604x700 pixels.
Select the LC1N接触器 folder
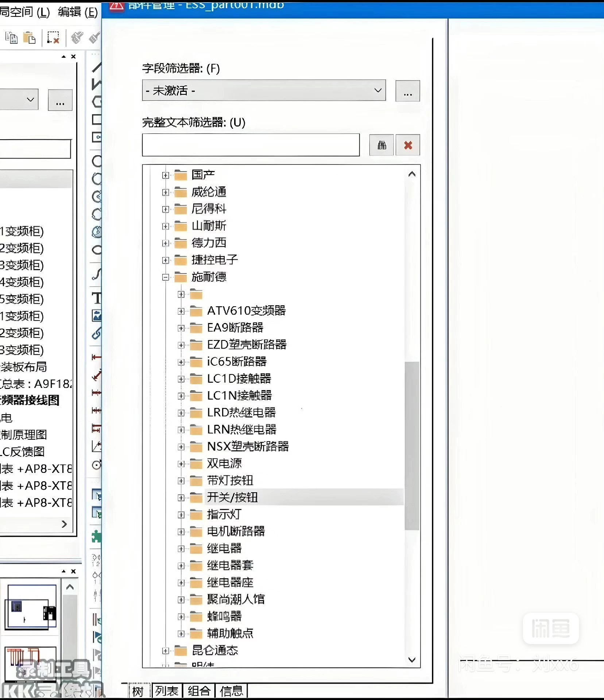[240, 396]
